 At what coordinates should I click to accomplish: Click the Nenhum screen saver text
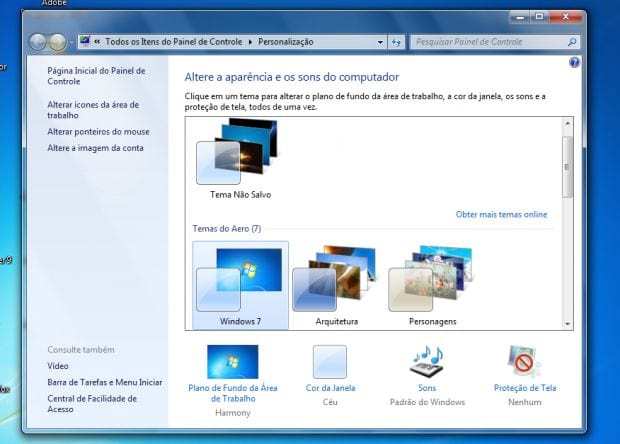[x=525, y=402]
